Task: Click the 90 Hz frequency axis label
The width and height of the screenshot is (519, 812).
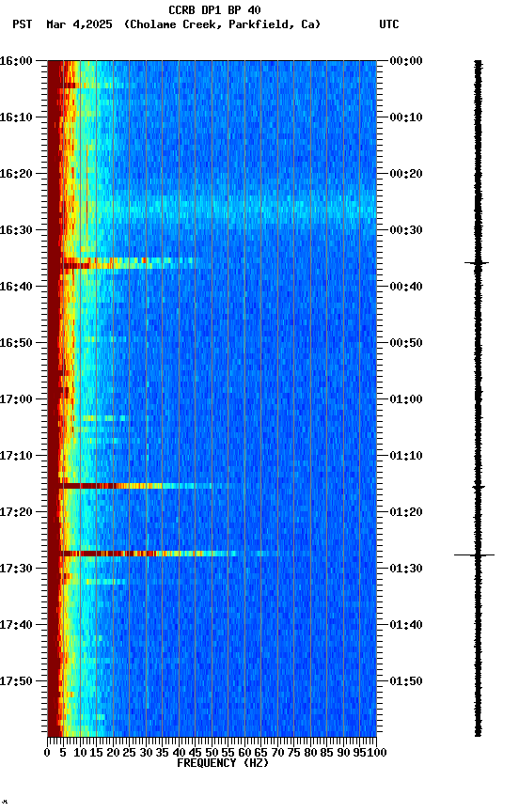Action: pyautogui.click(x=343, y=753)
